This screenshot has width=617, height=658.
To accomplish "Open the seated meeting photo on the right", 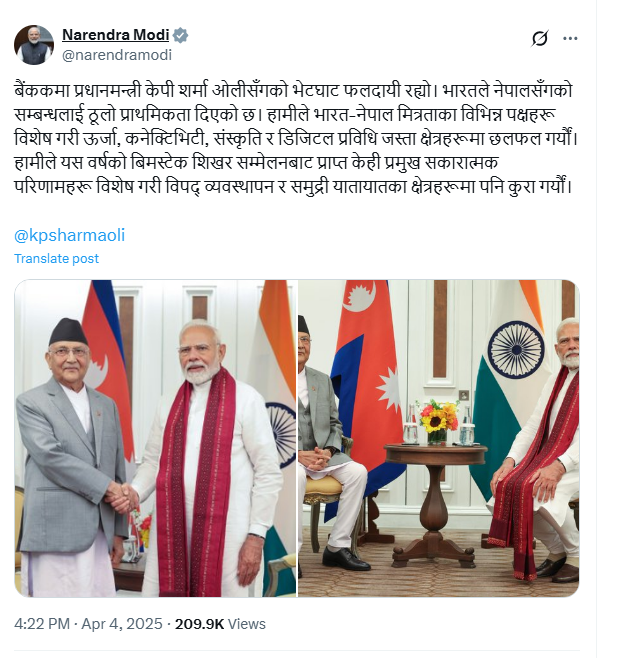I will pyautogui.click(x=439, y=438).
